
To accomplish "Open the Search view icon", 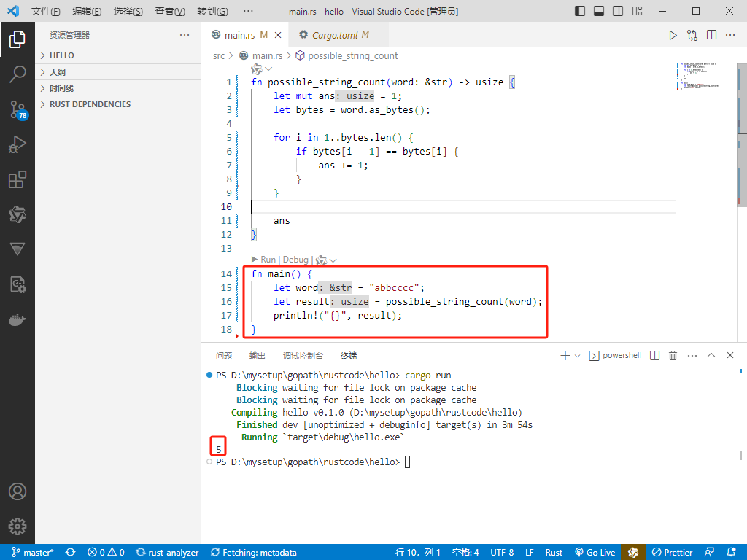I will click(x=18, y=74).
